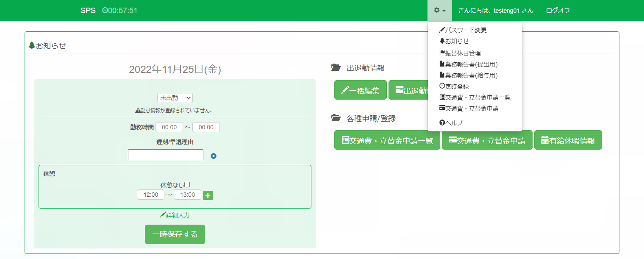Click the green plus icon to add break

coord(208,195)
